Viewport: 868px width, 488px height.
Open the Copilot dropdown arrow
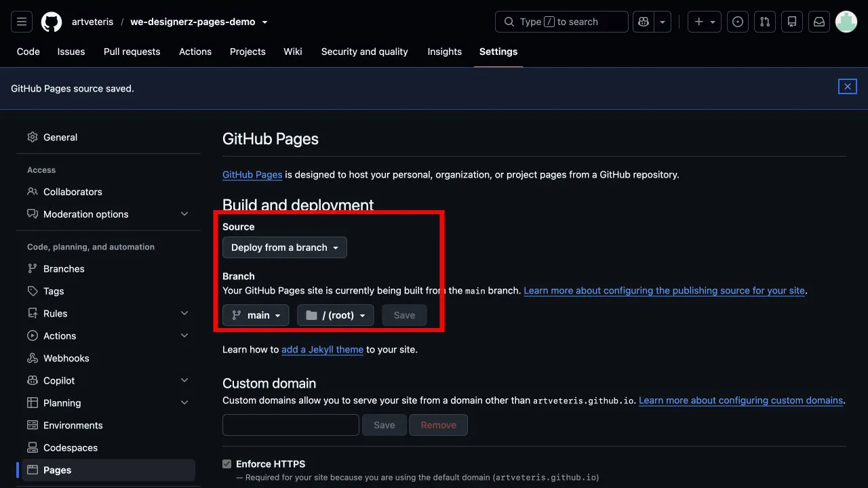coord(663,22)
